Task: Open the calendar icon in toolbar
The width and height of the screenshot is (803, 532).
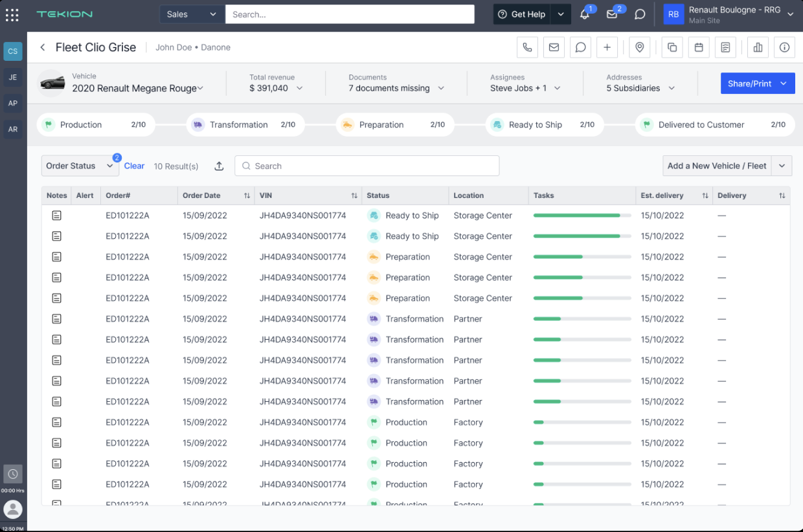Action: click(699, 47)
